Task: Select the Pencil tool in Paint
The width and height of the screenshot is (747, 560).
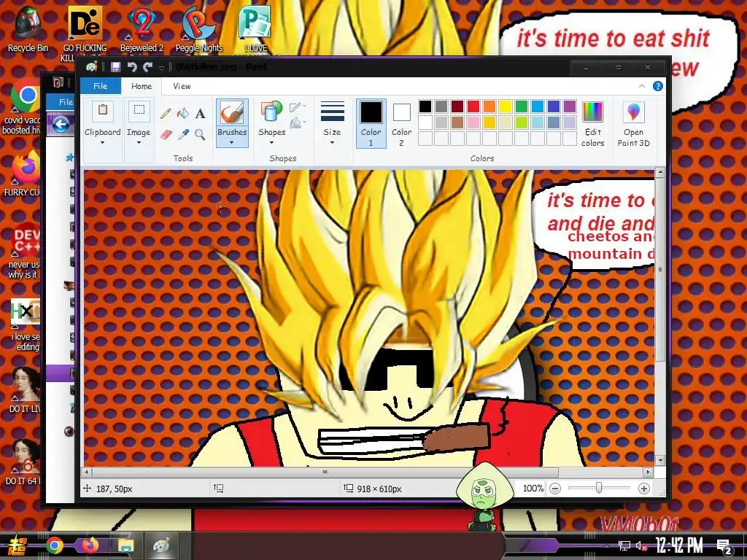Action: click(x=166, y=113)
